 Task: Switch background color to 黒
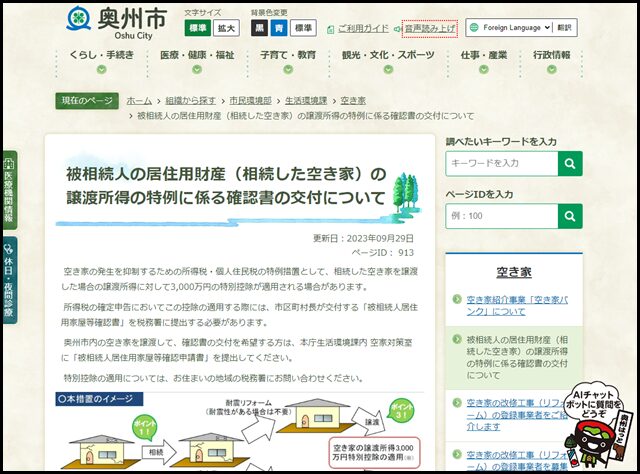(259, 28)
